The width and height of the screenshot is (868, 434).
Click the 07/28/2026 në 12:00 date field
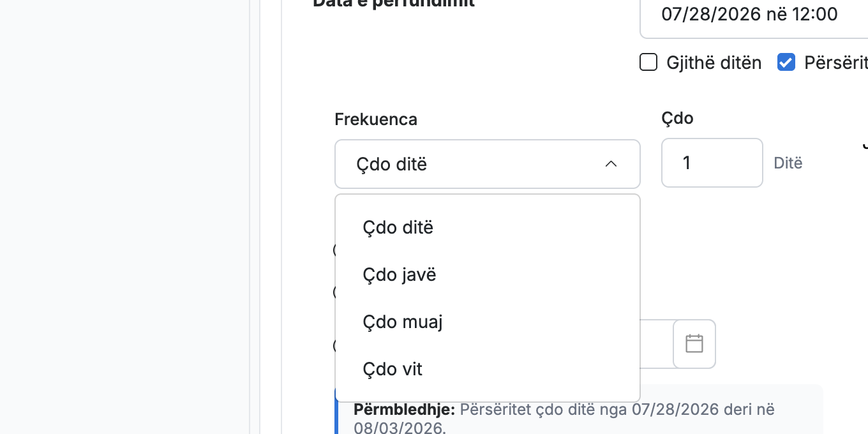[754, 14]
